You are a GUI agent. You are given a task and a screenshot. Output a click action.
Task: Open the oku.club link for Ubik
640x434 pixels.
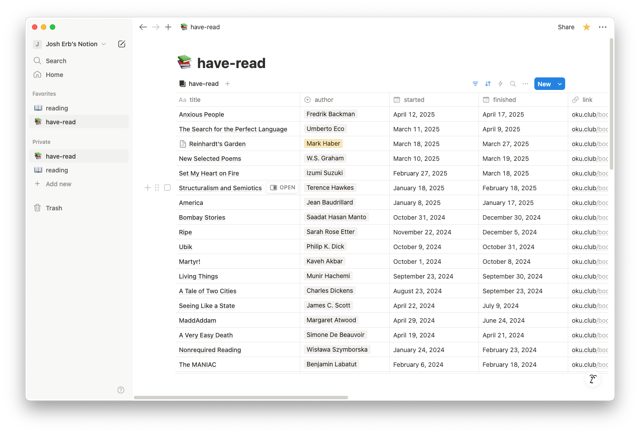tap(589, 247)
